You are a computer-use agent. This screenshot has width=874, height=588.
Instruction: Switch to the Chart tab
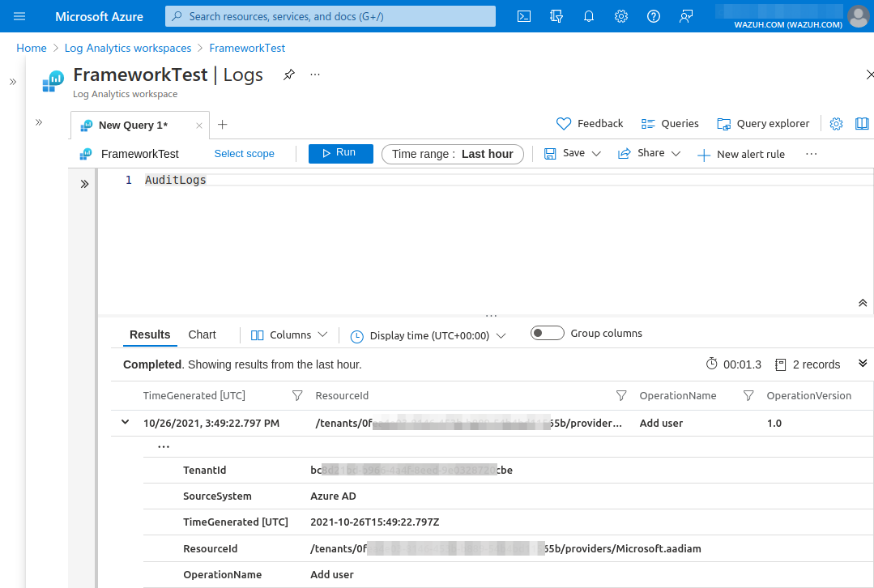pyautogui.click(x=202, y=334)
